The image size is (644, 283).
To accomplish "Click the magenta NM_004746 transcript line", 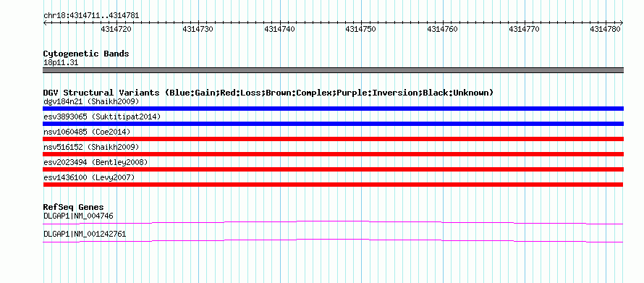I will click(x=333, y=223).
